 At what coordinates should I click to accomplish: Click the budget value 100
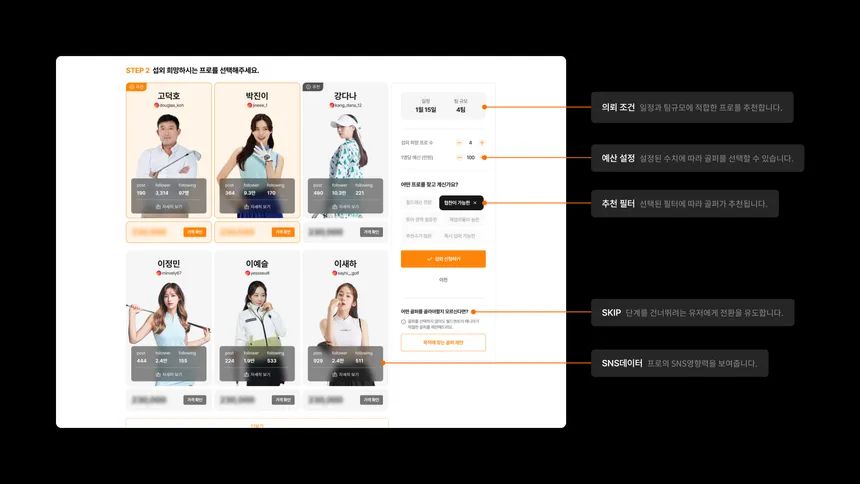point(471,157)
